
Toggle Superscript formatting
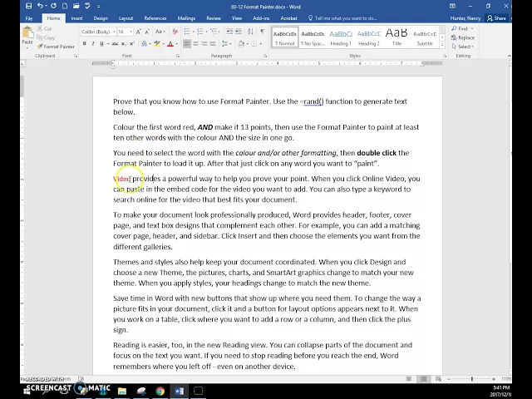coord(132,44)
